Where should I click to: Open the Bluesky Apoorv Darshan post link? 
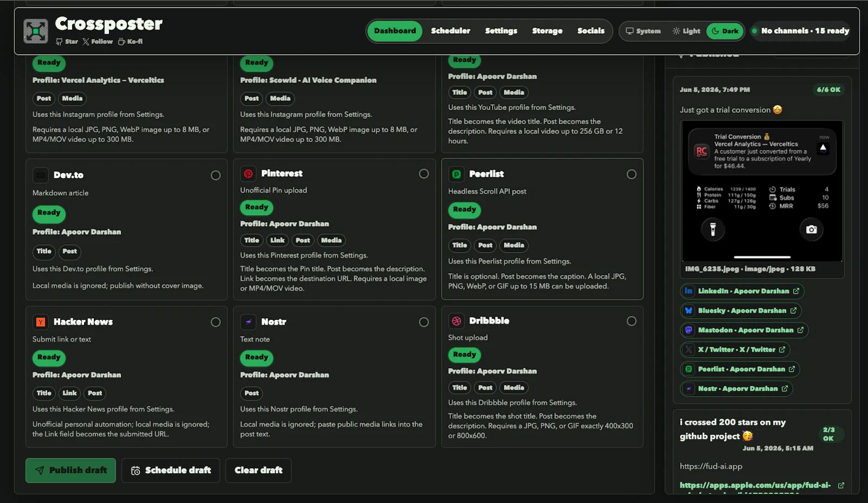(x=741, y=311)
